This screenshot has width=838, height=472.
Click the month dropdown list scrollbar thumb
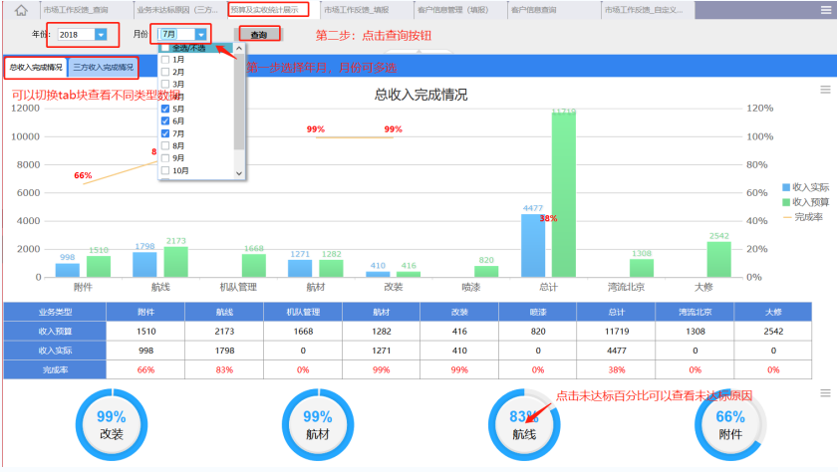point(239,102)
